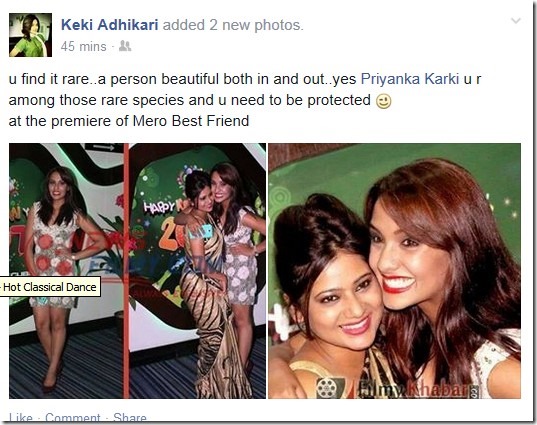Click the Hot Classical Dance tooltip
Screen dimensions: 537x425
[x=50, y=287]
